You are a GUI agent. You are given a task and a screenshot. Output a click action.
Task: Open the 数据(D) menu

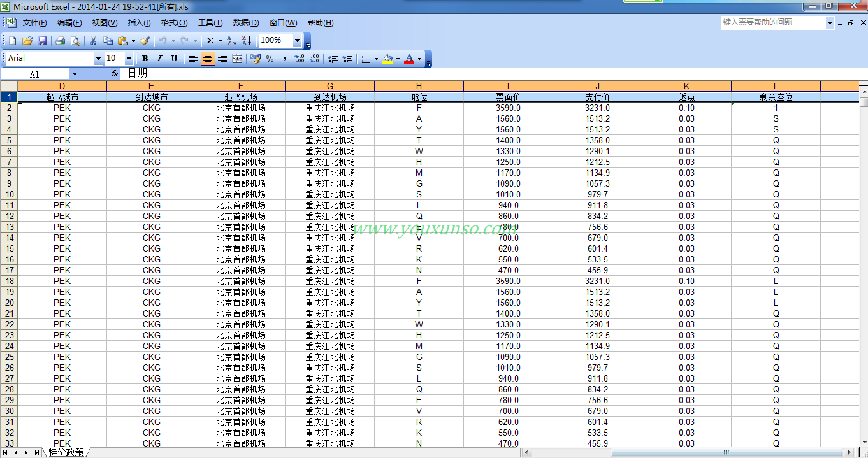click(245, 23)
